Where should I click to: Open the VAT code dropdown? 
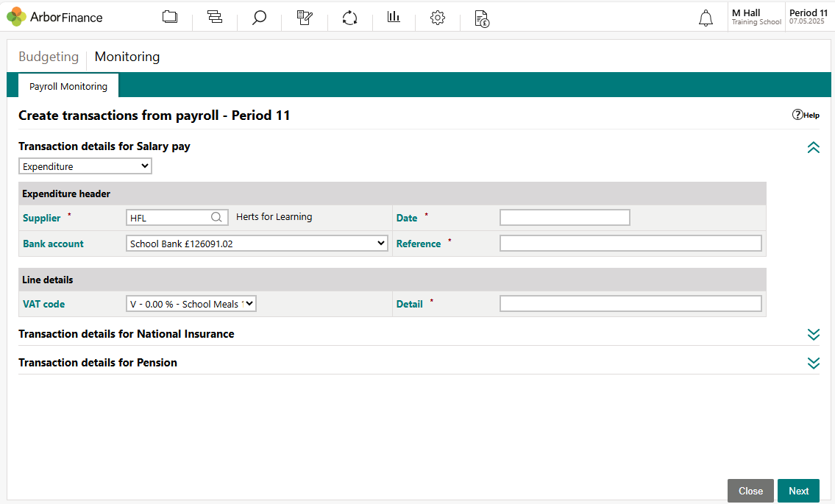(x=191, y=304)
